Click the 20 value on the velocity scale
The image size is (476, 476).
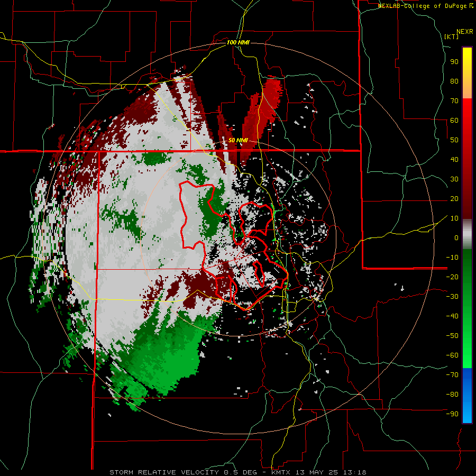(454, 198)
